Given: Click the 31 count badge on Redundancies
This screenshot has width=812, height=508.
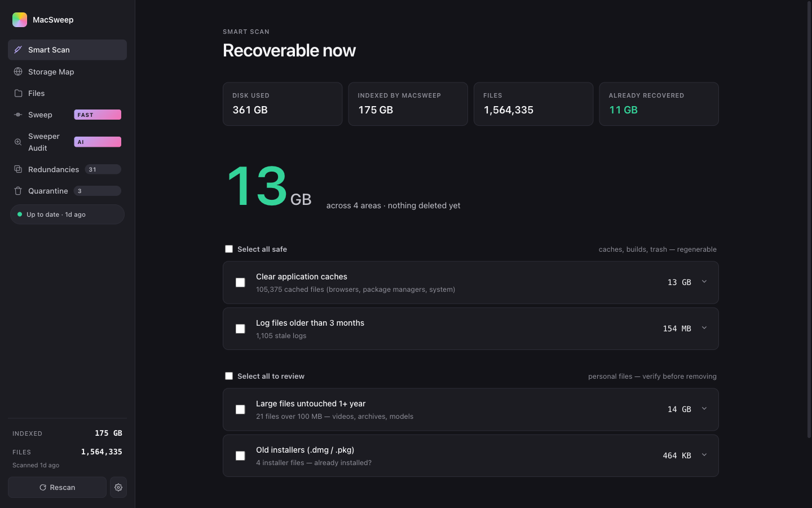Looking at the screenshot, I should click(x=103, y=169).
